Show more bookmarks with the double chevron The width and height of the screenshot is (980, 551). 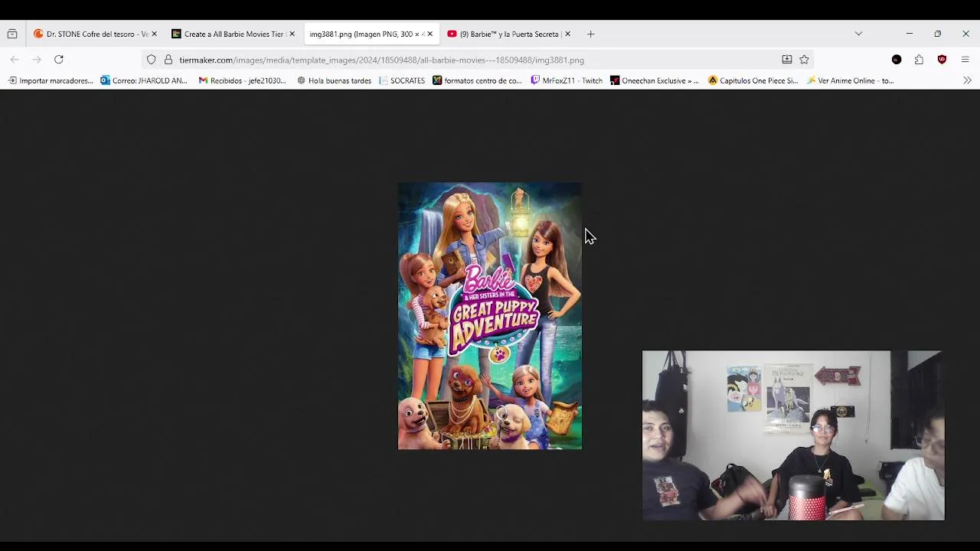click(967, 80)
